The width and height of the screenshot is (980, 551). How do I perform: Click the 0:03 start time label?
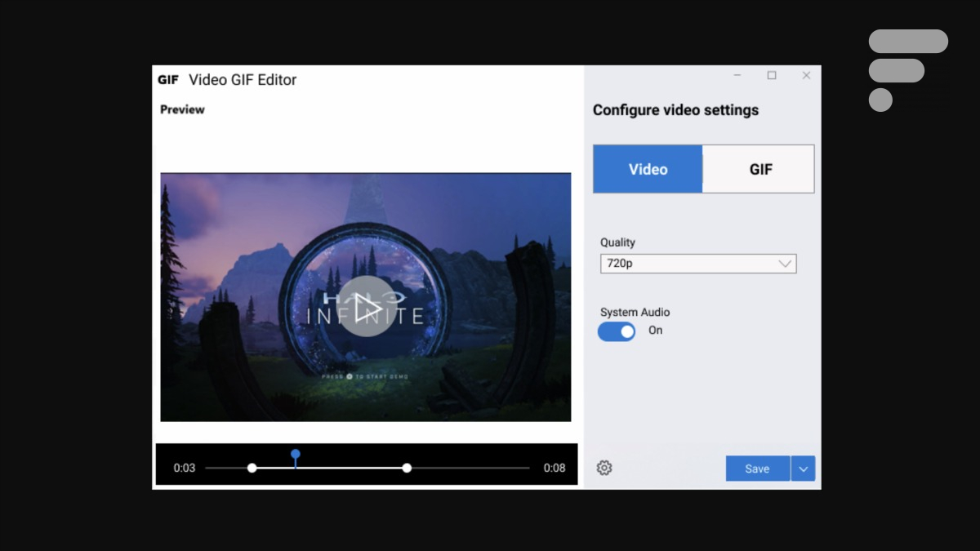tap(185, 468)
